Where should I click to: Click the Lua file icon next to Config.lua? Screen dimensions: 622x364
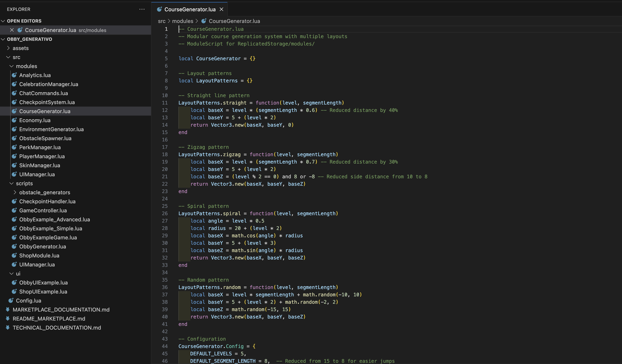[x=11, y=300]
